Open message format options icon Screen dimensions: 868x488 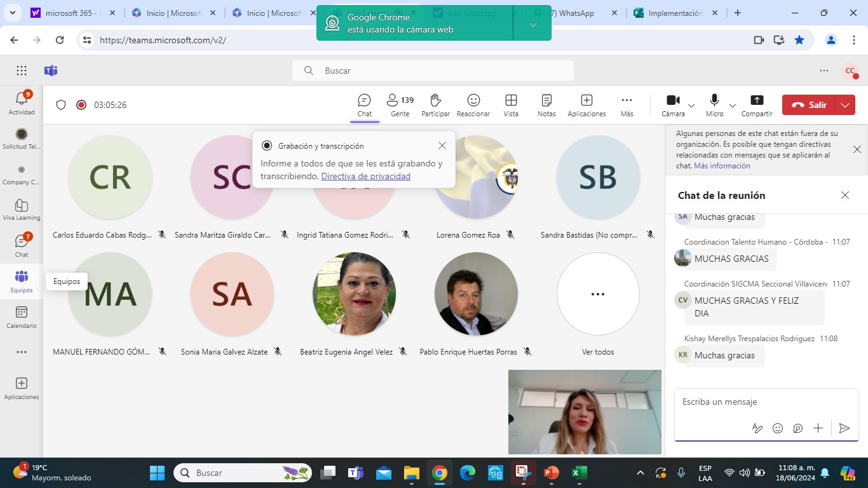(x=757, y=428)
